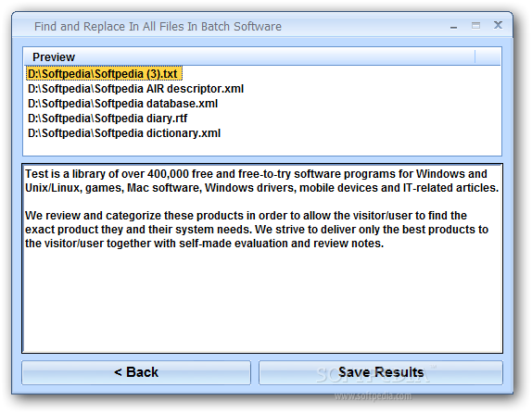Select Softpedia diary.rtf row
The width and height of the screenshot is (532, 413).
108,119
